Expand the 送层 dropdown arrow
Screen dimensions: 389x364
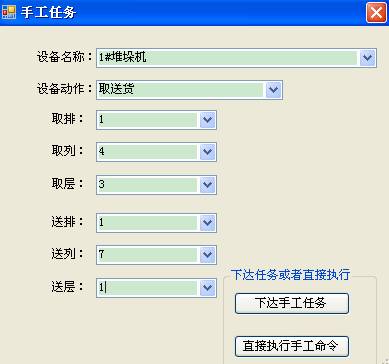(207, 288)
